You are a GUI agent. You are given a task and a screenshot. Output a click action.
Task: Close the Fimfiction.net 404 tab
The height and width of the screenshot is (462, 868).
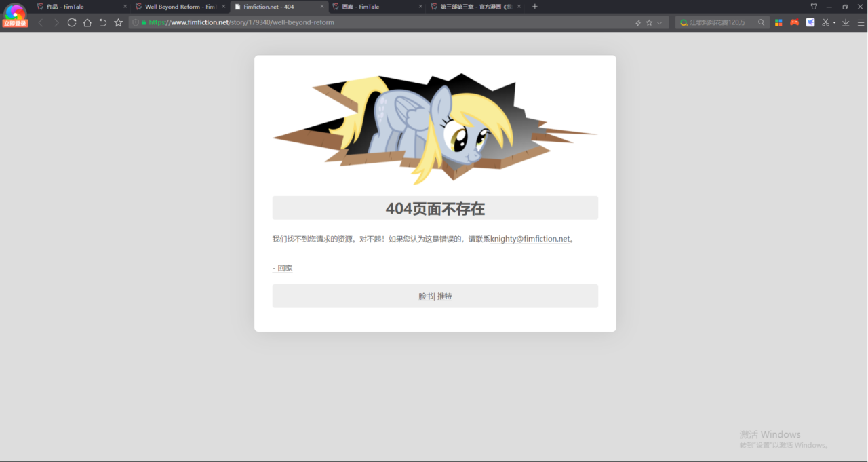pyautogui.click(x=322, y=7)
